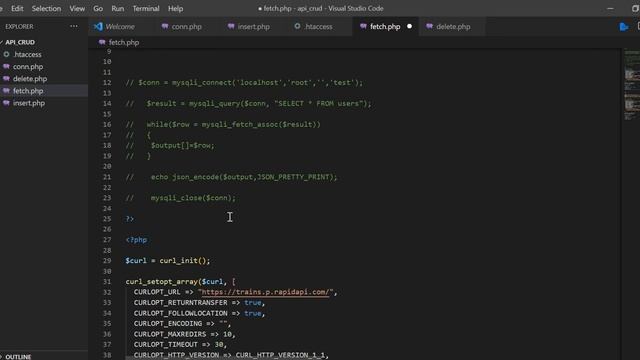Click the Run file icon in editor toolbar

tap(623, 27)
